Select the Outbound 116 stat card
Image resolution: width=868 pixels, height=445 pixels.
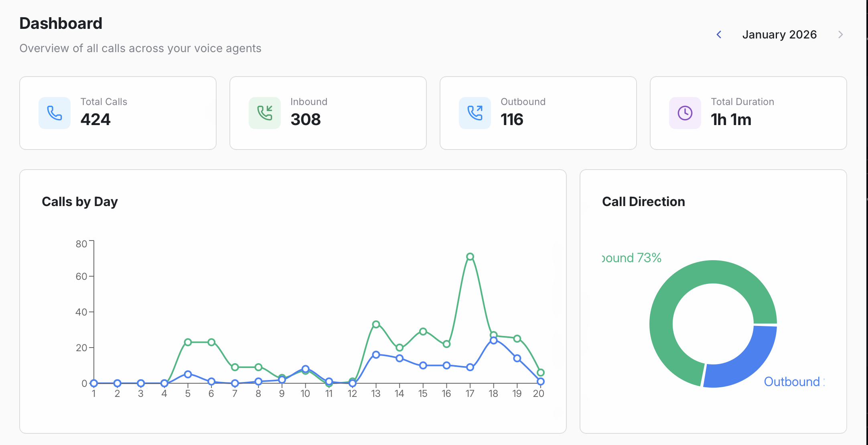pyautogui.click(x=538, y=113)
